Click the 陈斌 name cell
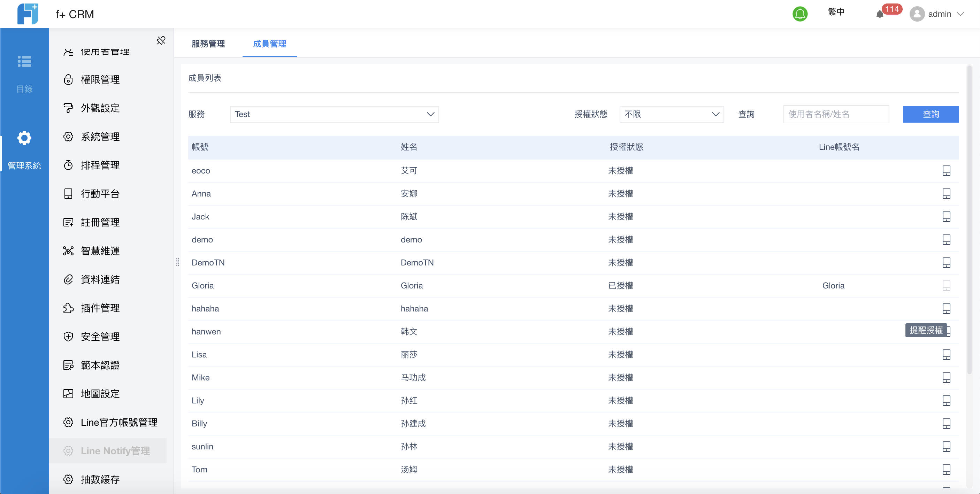 409,217
